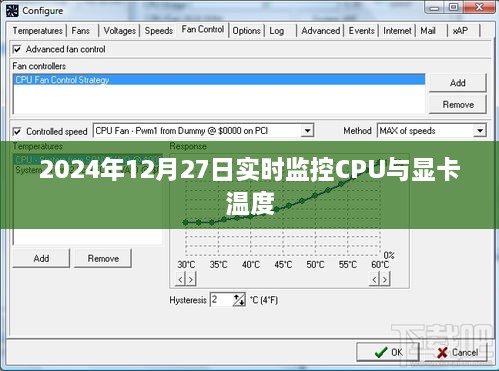Click Add beside the Fan controllers list
The width and height of the screenshot is (499, 371).
457,83
